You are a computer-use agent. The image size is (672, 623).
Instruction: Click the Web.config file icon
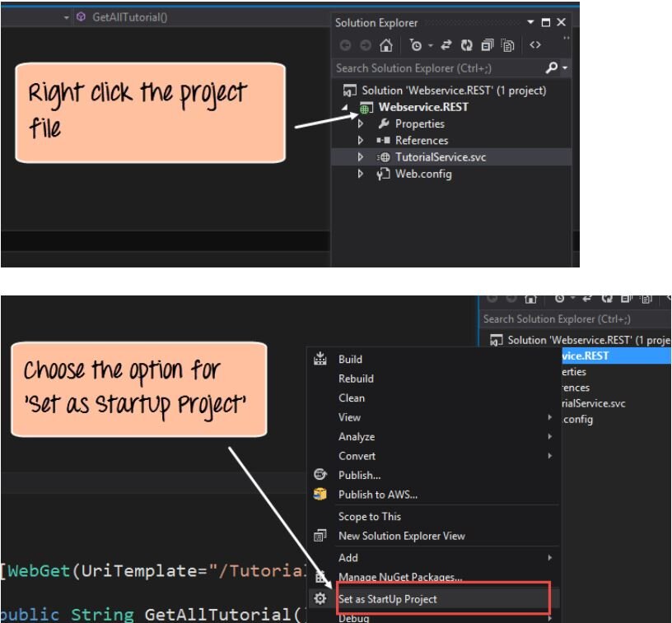pos(383,174)
